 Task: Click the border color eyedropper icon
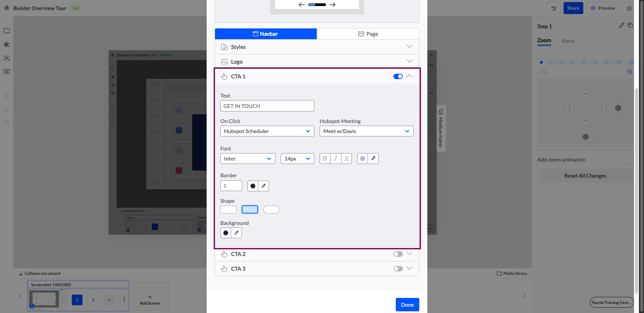click(x=264, y=186)
